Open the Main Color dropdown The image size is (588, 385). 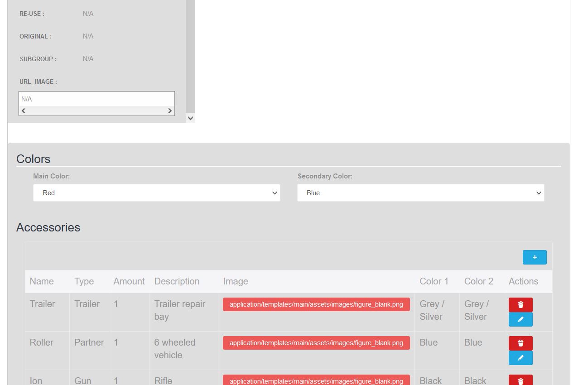pyautogui.click(x=156, y=193)
